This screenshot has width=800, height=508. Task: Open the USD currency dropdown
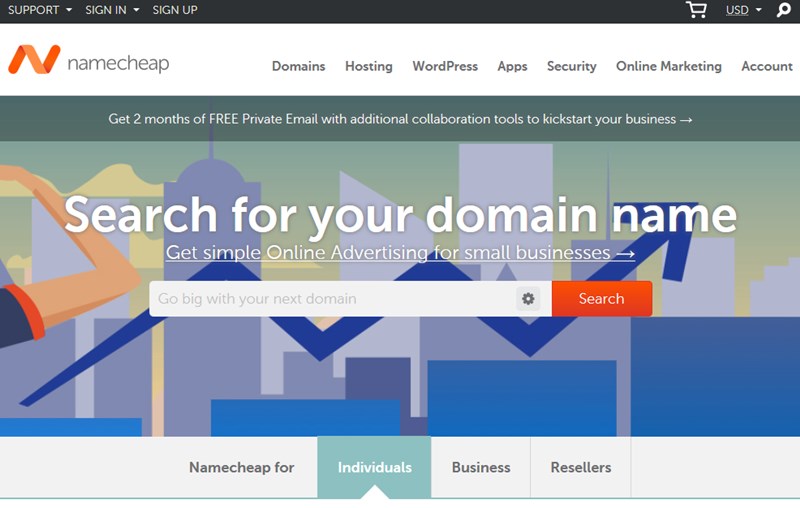coord(743,10)
